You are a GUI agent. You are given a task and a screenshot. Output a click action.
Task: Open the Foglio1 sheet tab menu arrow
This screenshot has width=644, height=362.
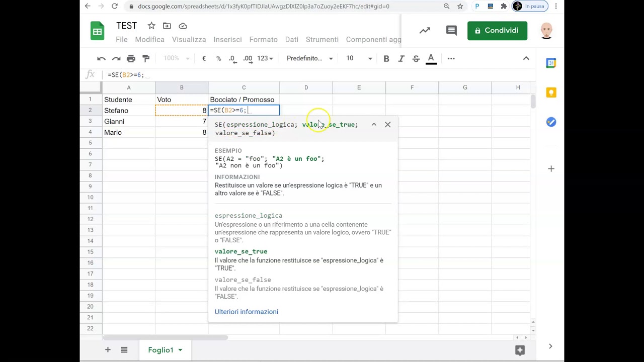(180, 350)
